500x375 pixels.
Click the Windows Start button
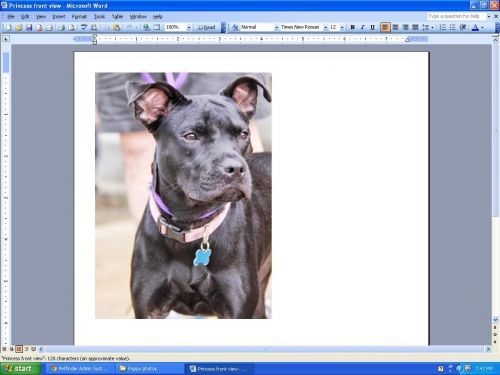[x=21, y=369]
